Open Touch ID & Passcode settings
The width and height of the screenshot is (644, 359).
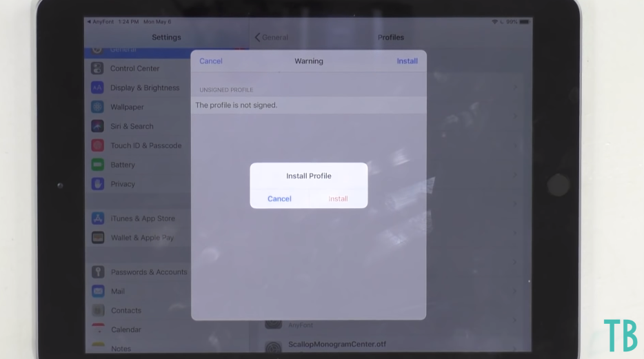pyautogui.click(x=138, y=145)
